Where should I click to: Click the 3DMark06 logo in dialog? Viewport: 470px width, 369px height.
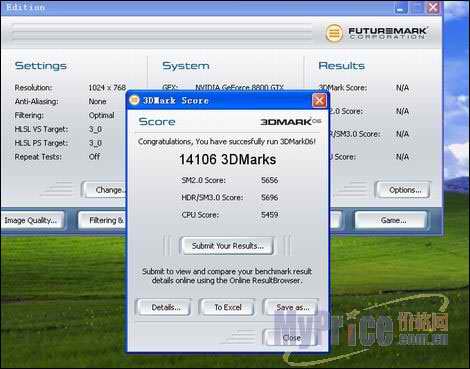290,122
